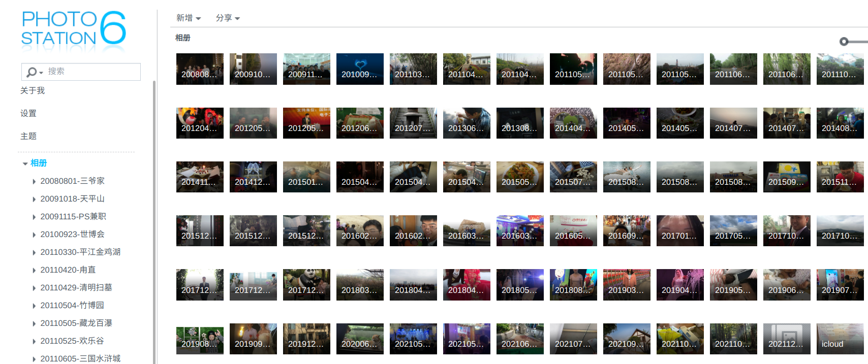
Task: Open the 200808 album thumbnail
Action: (200, 69)
